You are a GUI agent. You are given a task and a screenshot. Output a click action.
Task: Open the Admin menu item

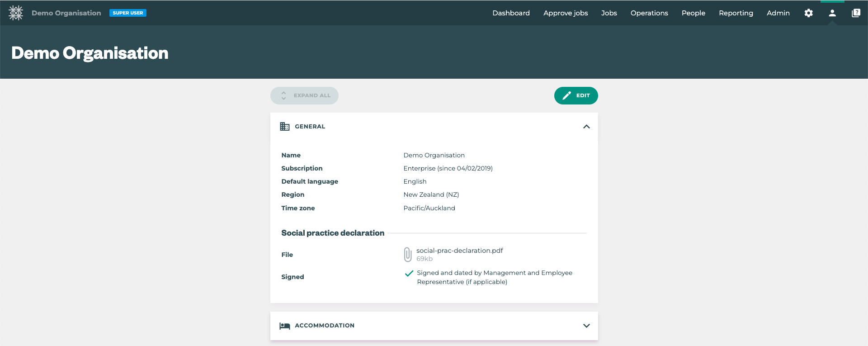tap(778, 13)
